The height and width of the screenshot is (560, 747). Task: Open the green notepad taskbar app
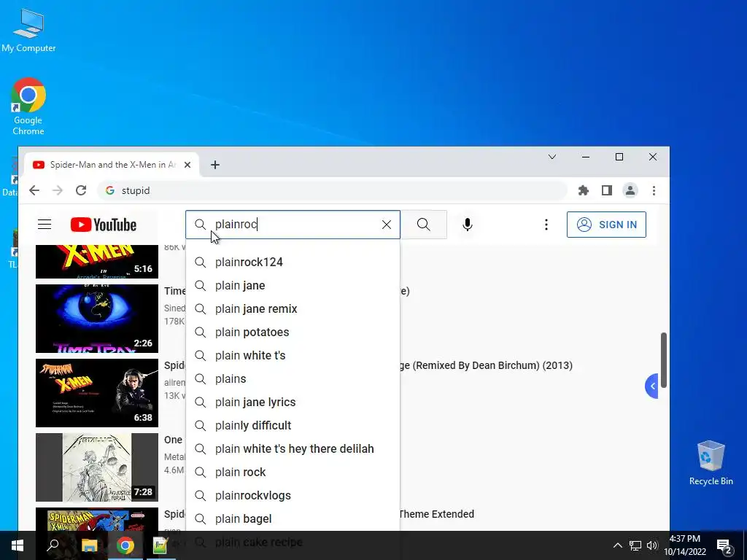[160, 545]
